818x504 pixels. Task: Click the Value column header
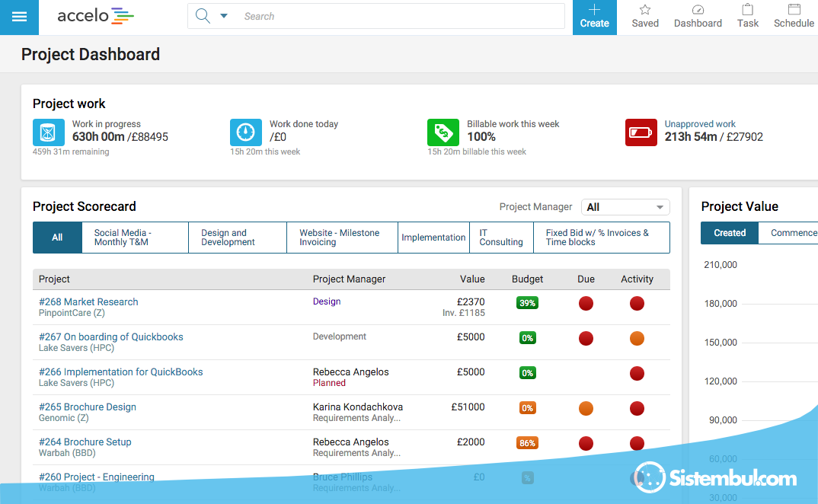(472, 279)
